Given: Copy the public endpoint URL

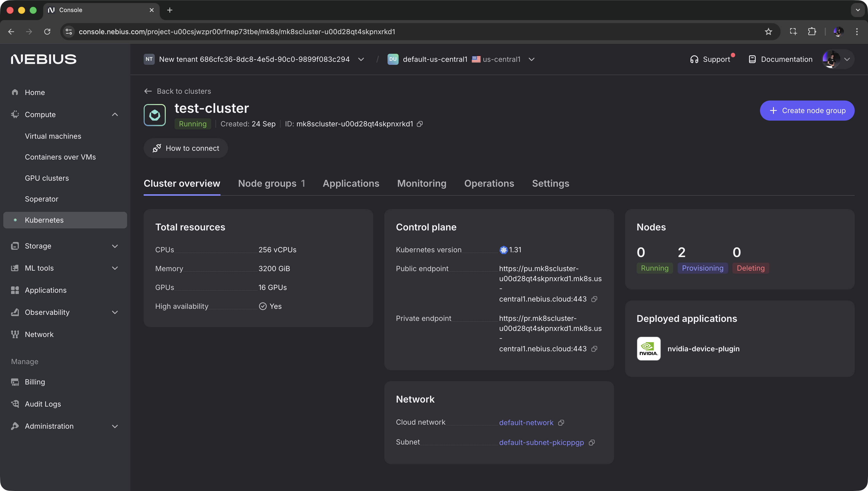Looking at the screenshot, I should [594, 299].
